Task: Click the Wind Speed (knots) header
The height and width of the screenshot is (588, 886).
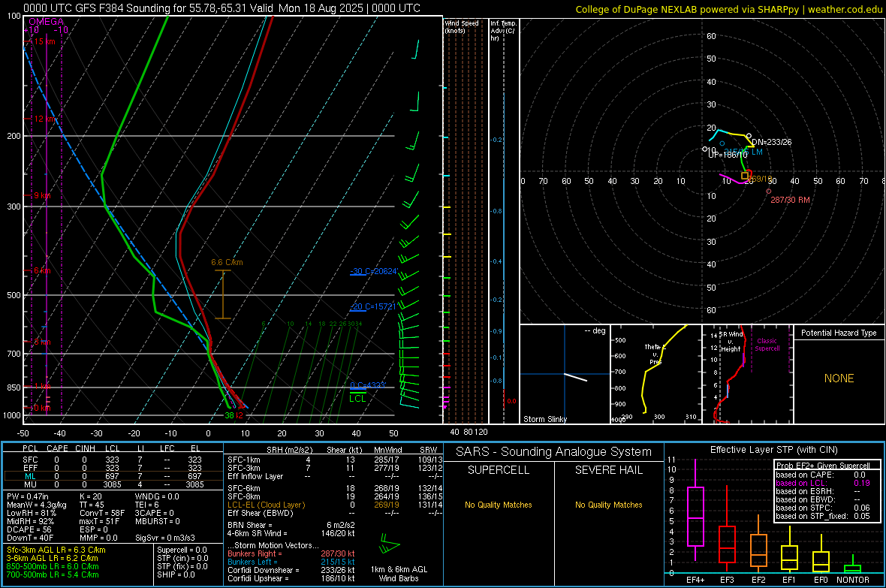Action: coord(461,27)
